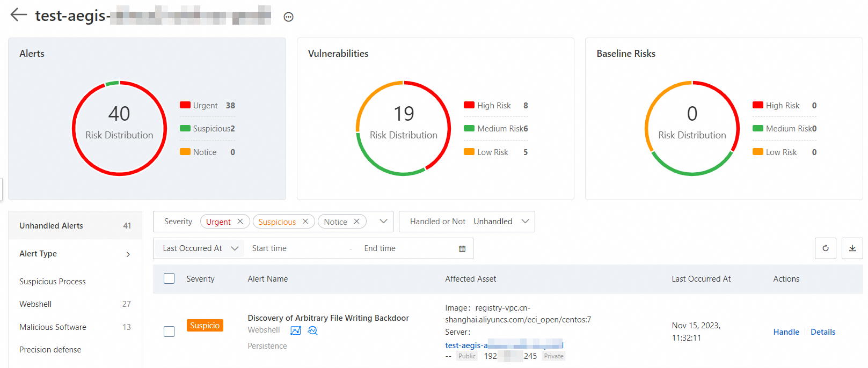The width and height of the screenshot is (868, 368).
Task: Remove the Urgent severity filter tag
Action: click(x=240, y=222)
